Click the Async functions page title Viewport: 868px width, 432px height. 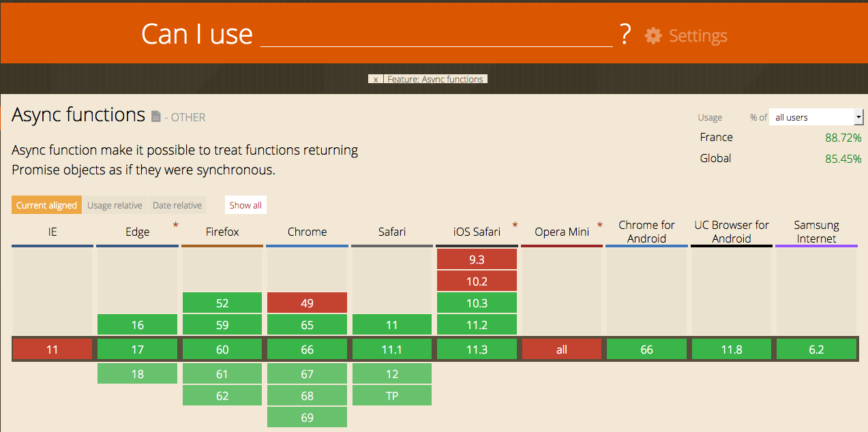pyautogui.click(x=78, y=114)
